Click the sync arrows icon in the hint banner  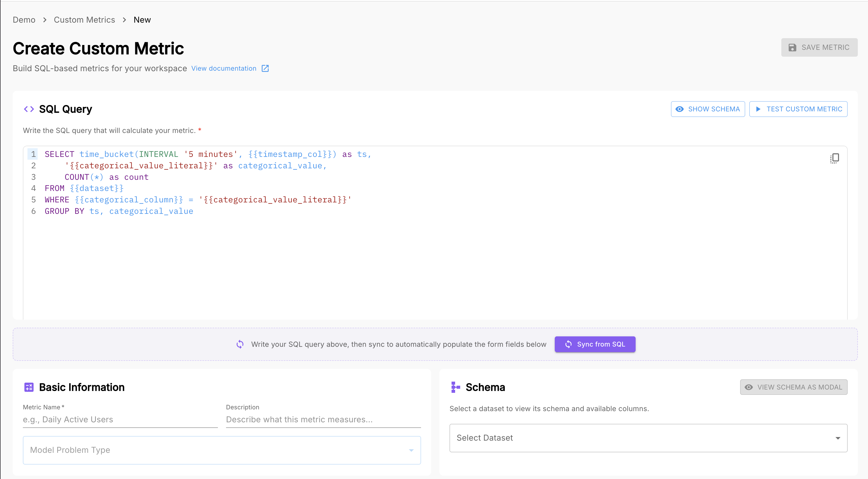[240, 344]
